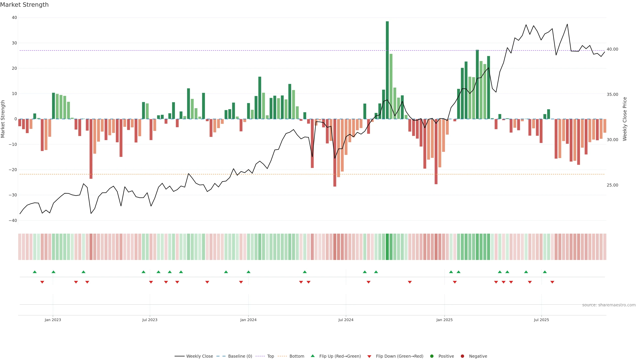Click the Positive green circle legend icon
The height and width of the screenshot is (362, 644).
[x=432, y=356]
